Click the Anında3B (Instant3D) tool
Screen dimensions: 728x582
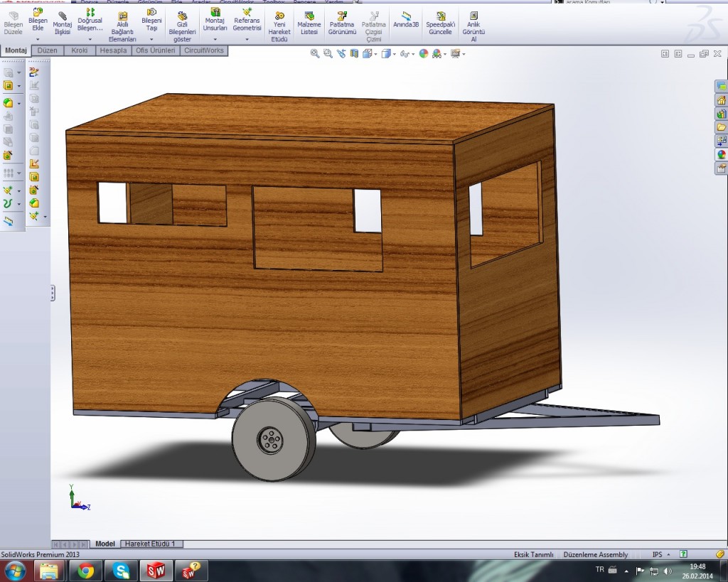click(406, 16)
